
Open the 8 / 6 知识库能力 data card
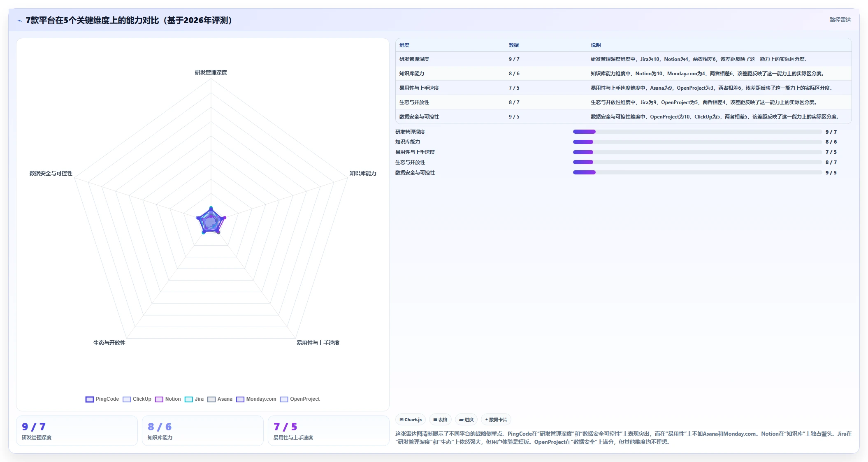pyautogui.click(x=203, y=431)
